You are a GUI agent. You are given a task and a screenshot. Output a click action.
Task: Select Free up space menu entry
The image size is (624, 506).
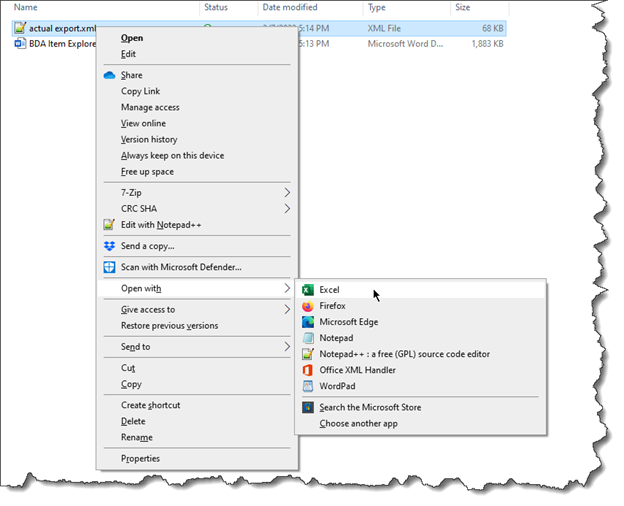pos(197,172)
